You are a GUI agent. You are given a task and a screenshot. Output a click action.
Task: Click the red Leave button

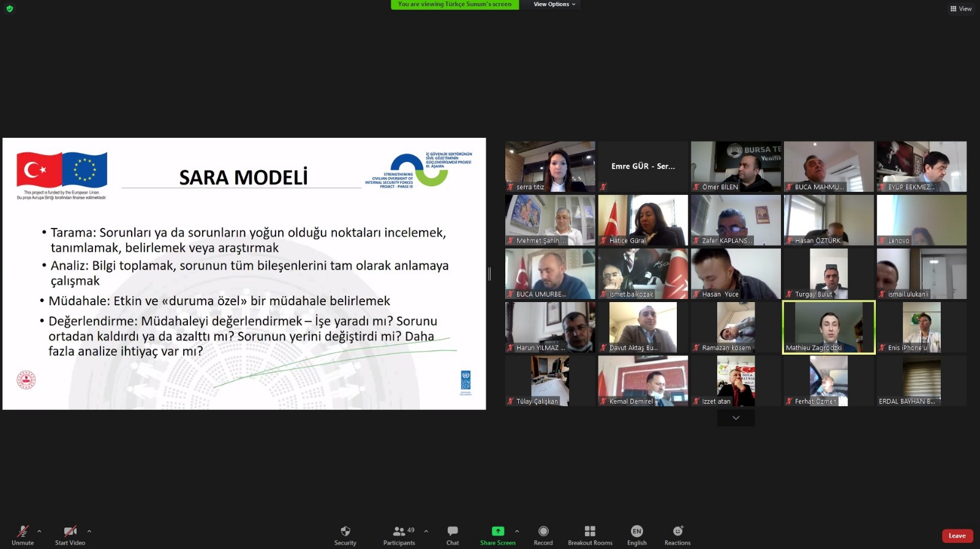click(x=957, y=536)
